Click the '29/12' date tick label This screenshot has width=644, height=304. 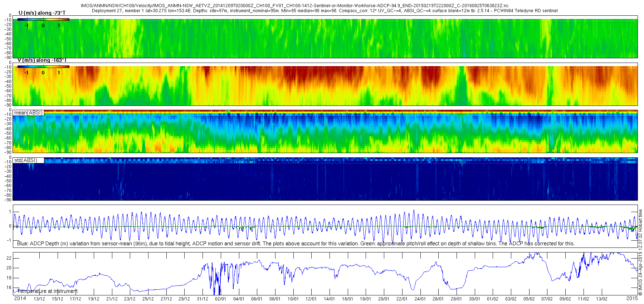[x=184, y=299]
